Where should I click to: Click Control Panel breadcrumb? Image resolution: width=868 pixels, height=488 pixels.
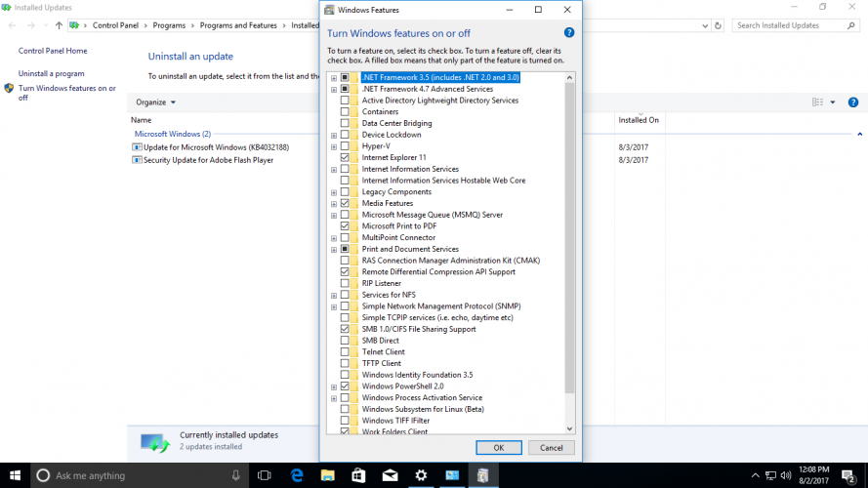[x=115, y=25]
